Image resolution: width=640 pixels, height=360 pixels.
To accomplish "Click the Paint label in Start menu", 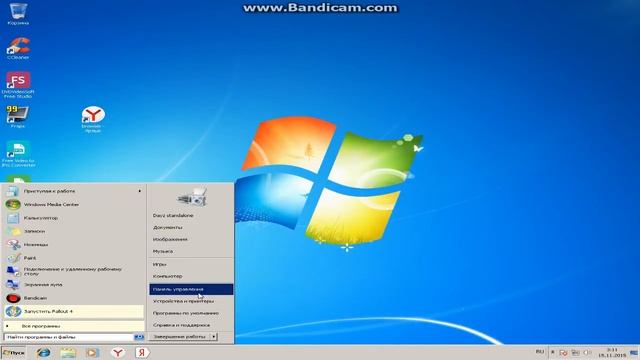I will point(30,258).
